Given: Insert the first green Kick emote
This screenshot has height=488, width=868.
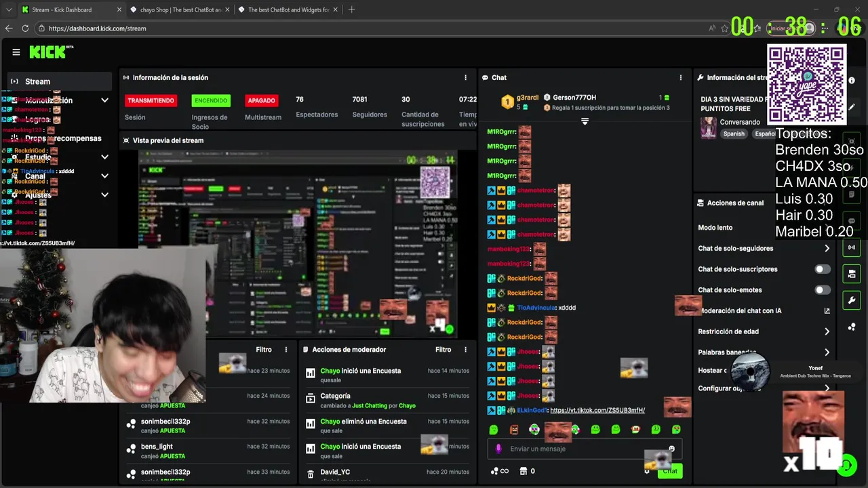Looking at the screenshot, I should click(494, 430).
